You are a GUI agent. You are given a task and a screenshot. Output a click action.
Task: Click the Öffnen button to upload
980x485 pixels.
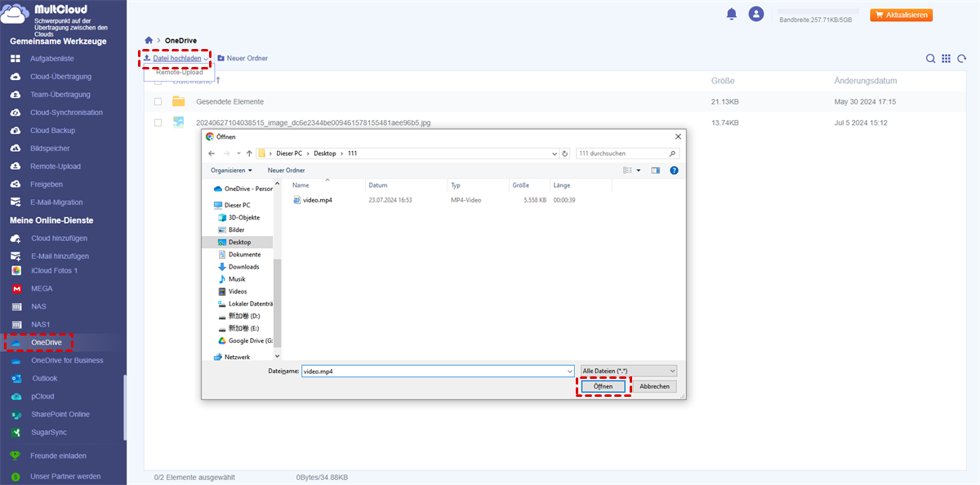(603, 386)
